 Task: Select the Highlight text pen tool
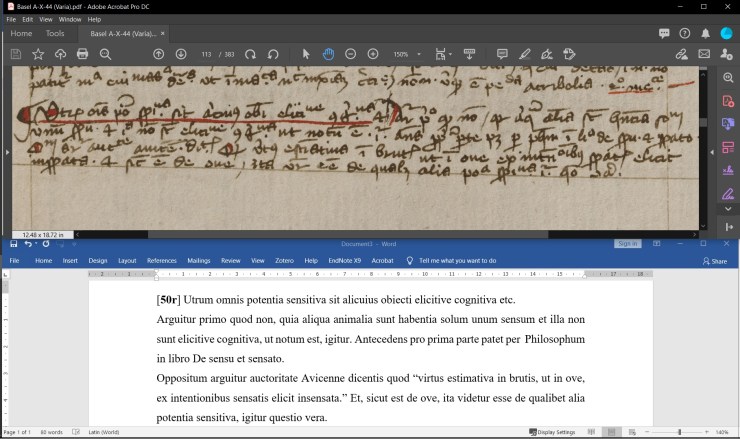525,53
